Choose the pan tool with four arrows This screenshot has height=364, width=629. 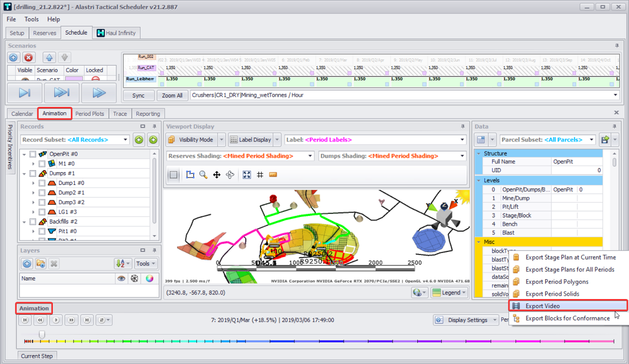point(216,175)
